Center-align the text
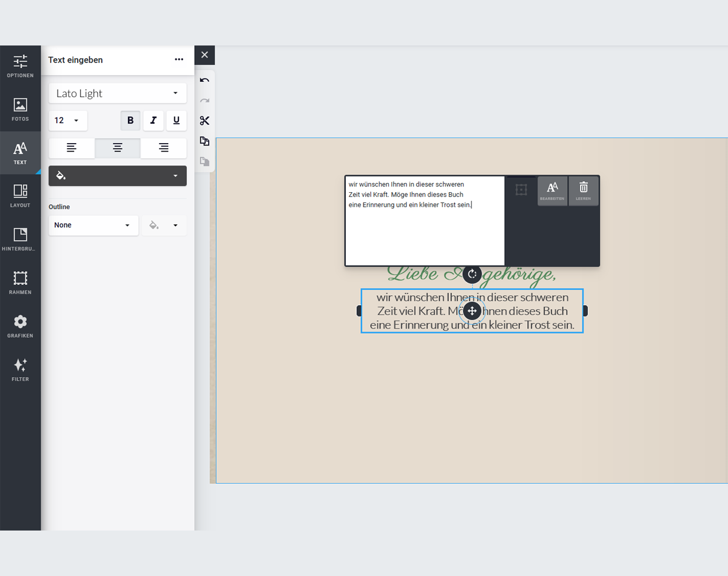The height and width of the screenshot is (576, 728). point(118,148)
